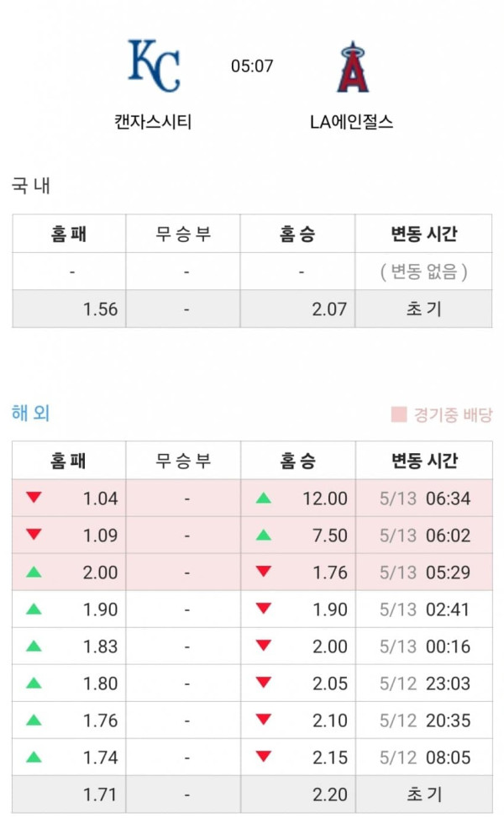Click the 05:07 game time text
The width and height of the screenshot is (504, 818).
point(252,66)
